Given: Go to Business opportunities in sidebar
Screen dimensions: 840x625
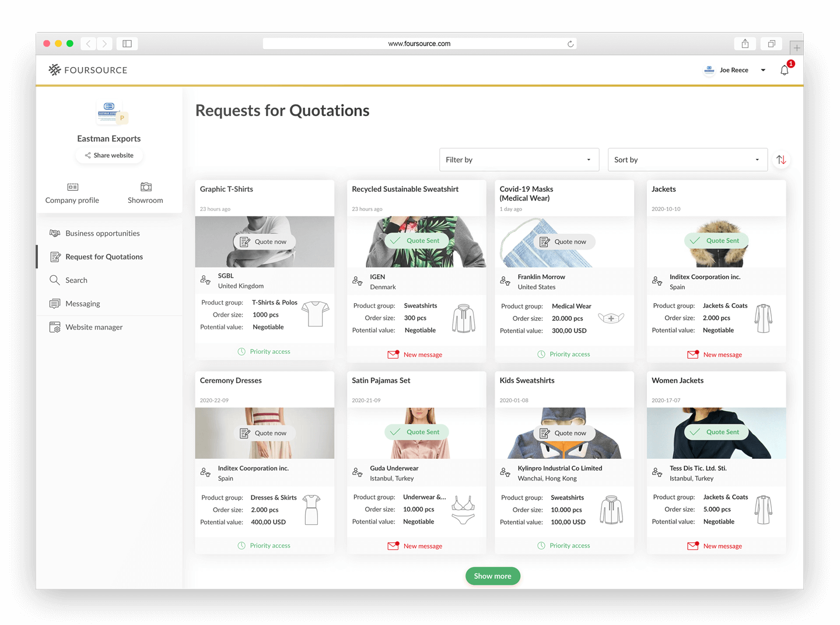Looking at the screenshot, I should [102, 233].
